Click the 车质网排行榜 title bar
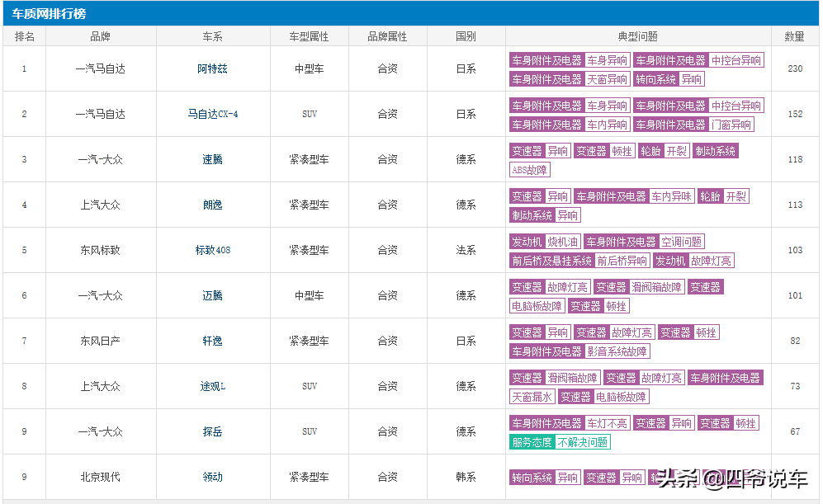823x504 pixels. (410, 13)
